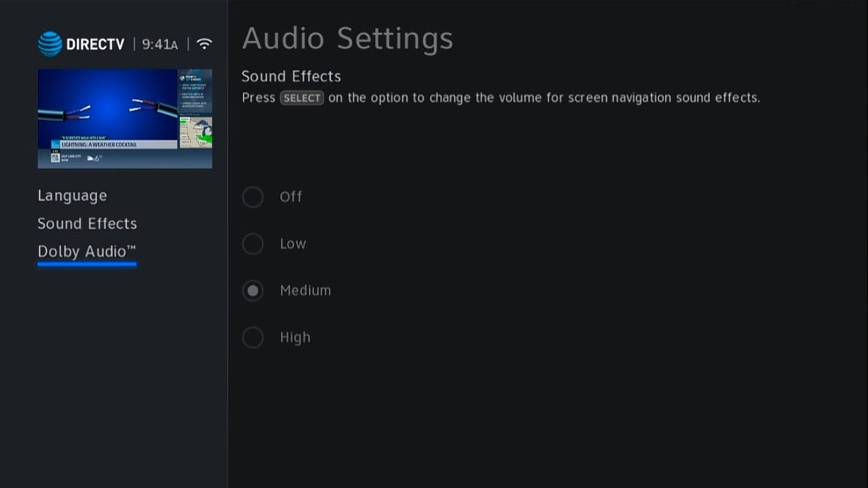Click the SELECT key graphic in instructions
The height and width of the screenshot is (488, 868).
[301, 98]
